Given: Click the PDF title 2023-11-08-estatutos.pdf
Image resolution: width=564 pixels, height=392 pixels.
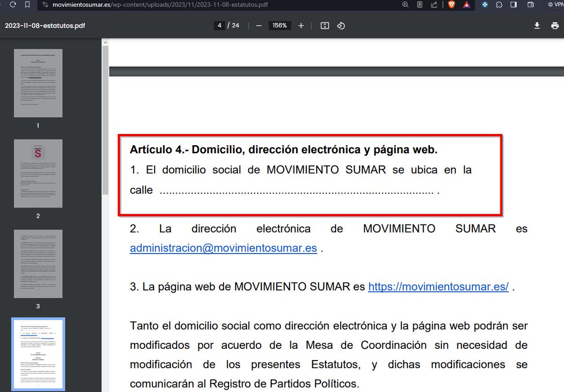Looking at the screenshot, I should coord(45,25).
